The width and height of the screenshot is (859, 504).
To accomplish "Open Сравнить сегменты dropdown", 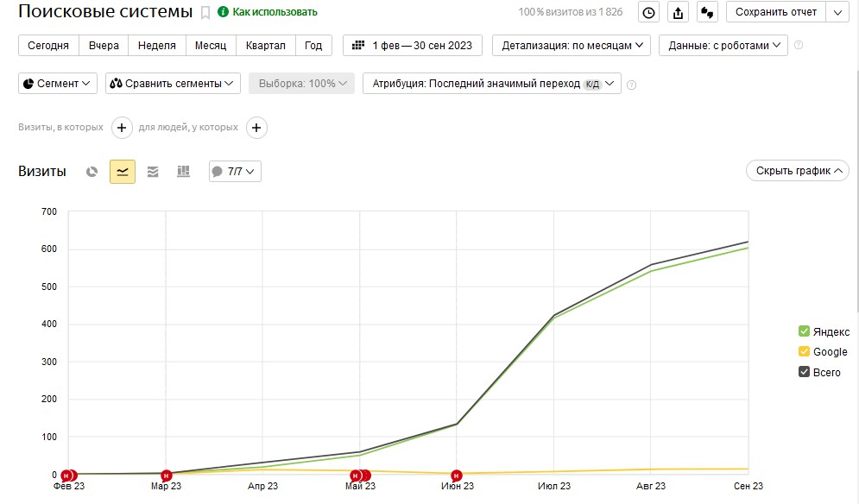I will click(173, 83).
